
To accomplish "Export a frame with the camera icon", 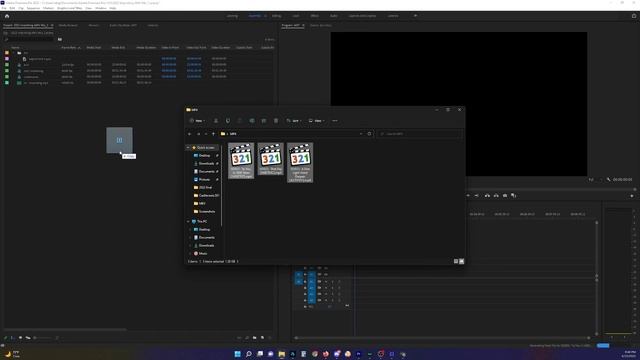I will (x=505, y=196).
